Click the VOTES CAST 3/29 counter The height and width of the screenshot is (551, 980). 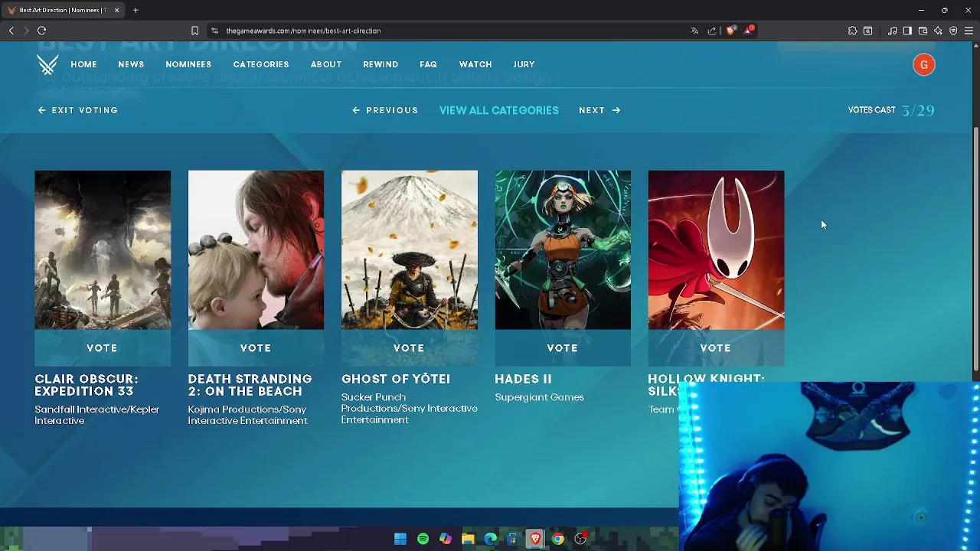click(x=891, y=110)
